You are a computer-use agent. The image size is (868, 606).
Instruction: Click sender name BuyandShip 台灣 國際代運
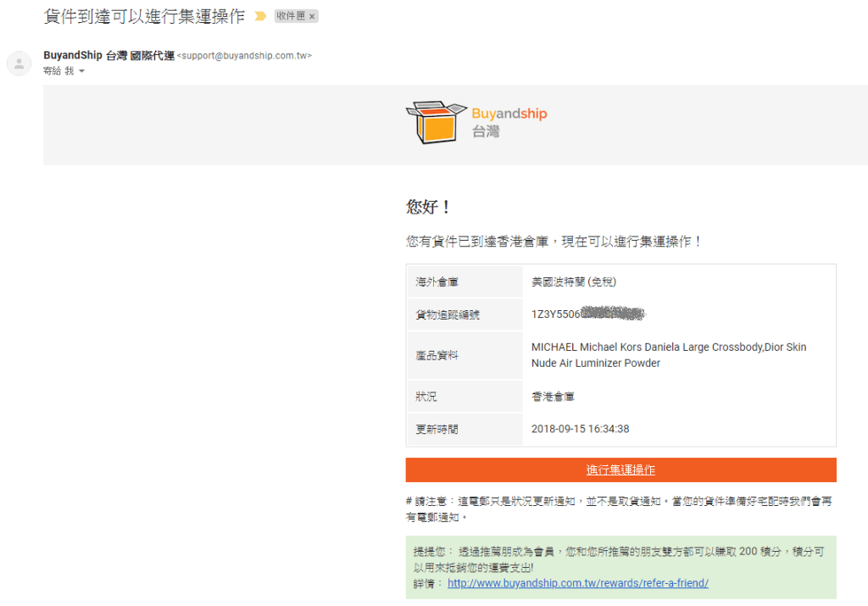(x=108, y=56)
